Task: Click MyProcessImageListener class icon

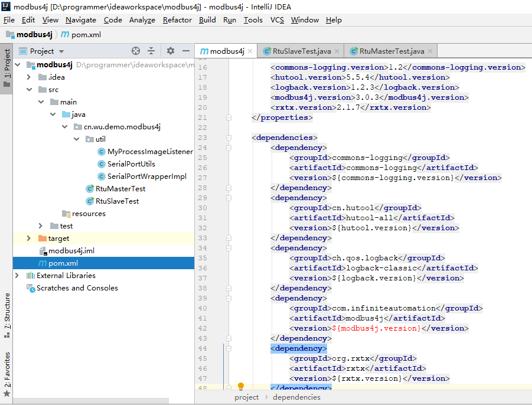Action: (101, 152)
